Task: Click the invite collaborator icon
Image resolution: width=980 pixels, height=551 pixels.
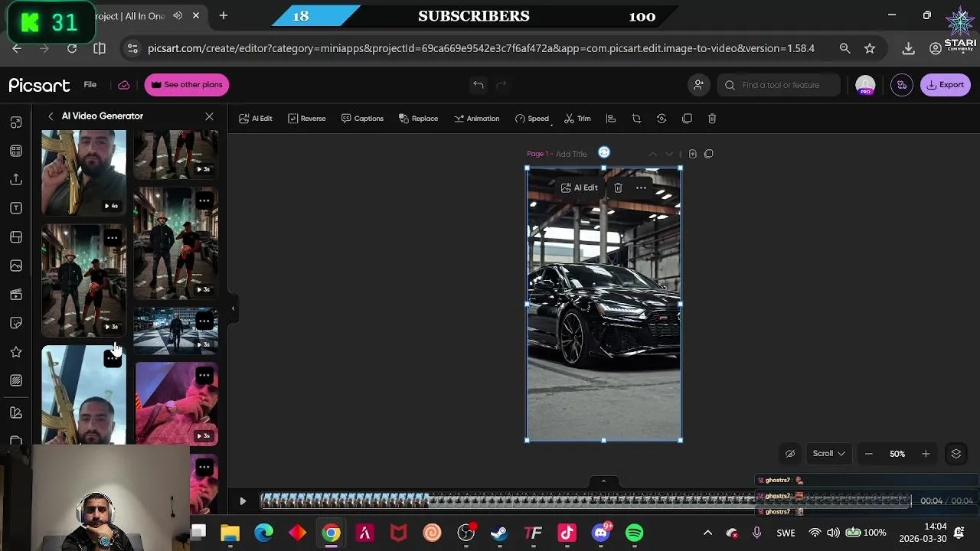Action: pyautogui.click(x=698, y=85)
